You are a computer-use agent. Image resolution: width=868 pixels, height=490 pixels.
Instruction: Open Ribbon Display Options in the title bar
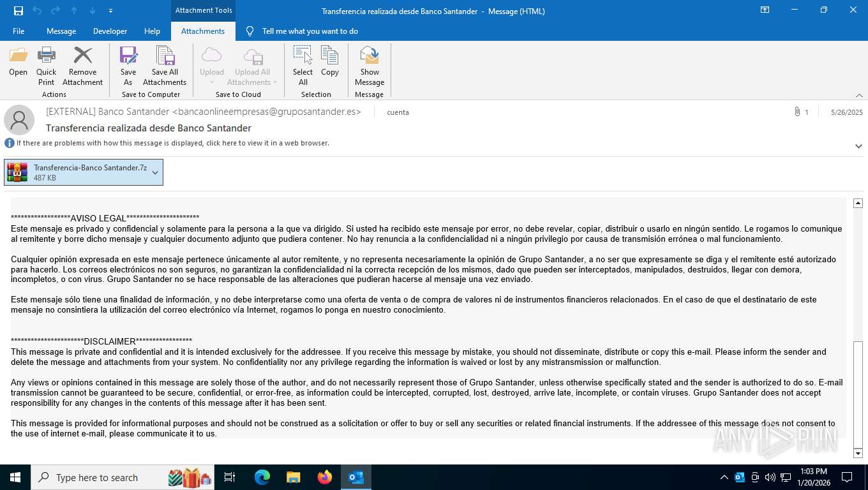(765, 10)
